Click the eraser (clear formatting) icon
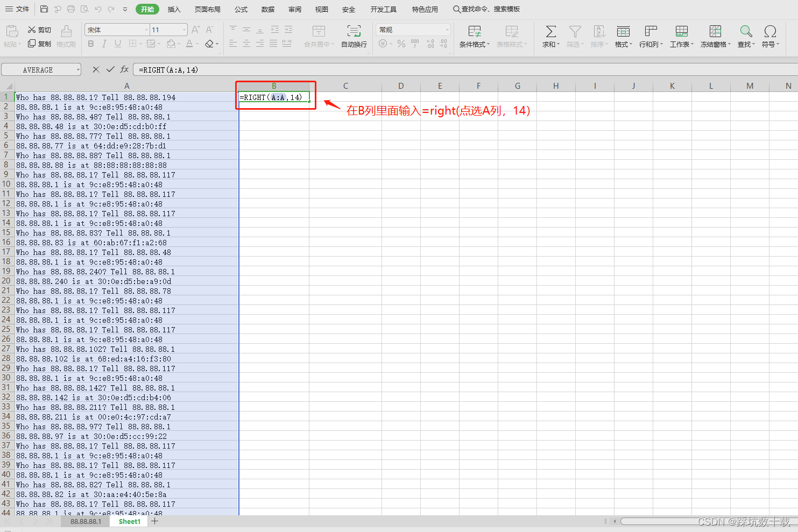Screen dimensions: 798x532 210,44
